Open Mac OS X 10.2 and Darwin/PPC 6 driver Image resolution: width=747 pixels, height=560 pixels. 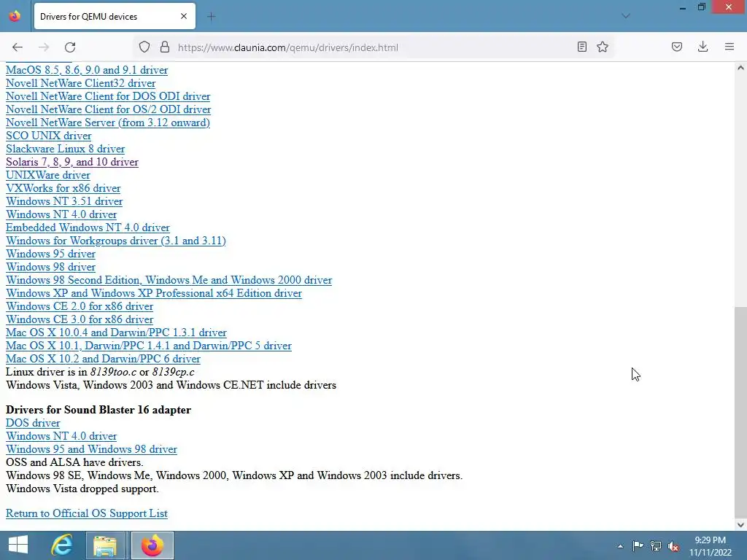pos(103,359)
